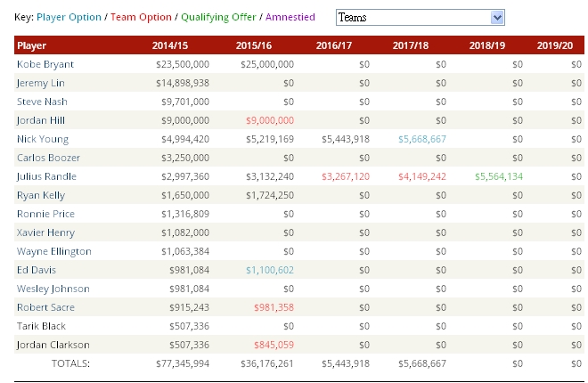The image size is (588, 383).
Task: Click Julius Randle's $2,997,360 salary
Action: click(x=185, y=176)
